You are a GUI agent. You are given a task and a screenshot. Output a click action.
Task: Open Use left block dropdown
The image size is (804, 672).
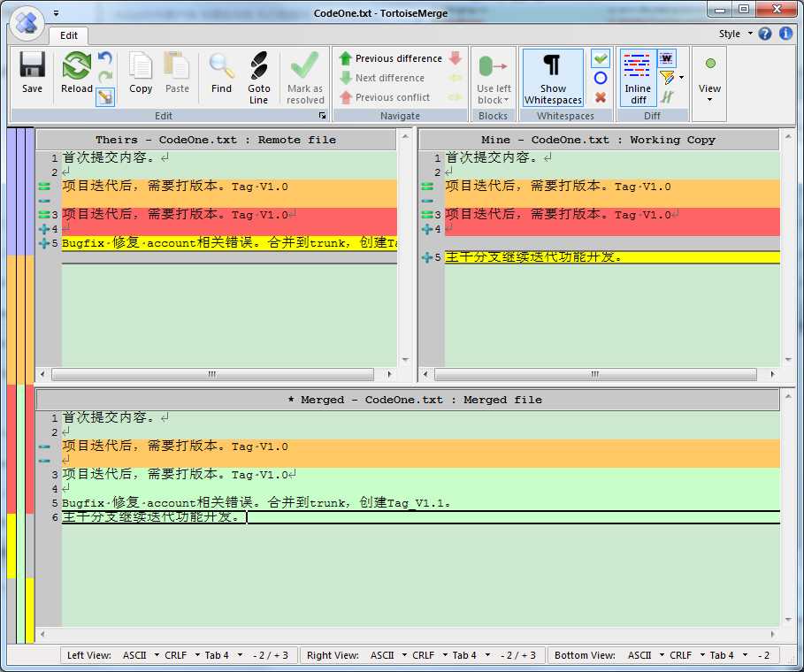click(494, 78)
